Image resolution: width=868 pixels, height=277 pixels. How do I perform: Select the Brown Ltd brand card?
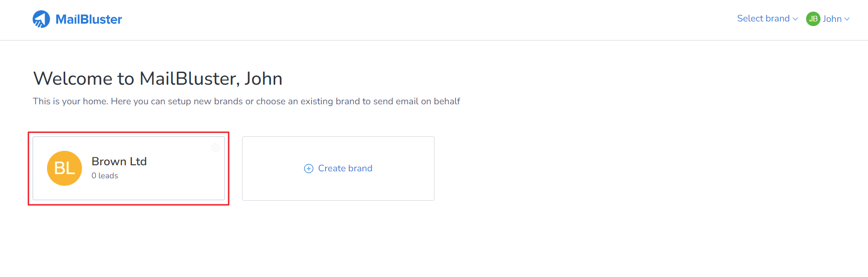pyautogui.click(x=129, y=169)
